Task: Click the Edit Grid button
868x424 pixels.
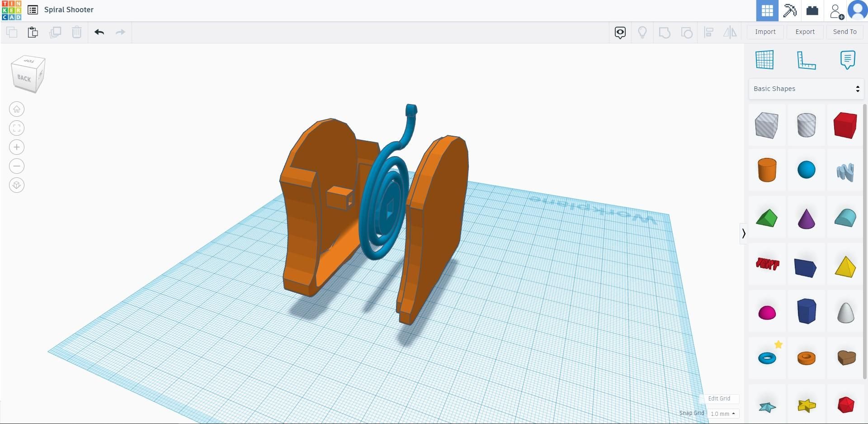Action: coord(720,398)
